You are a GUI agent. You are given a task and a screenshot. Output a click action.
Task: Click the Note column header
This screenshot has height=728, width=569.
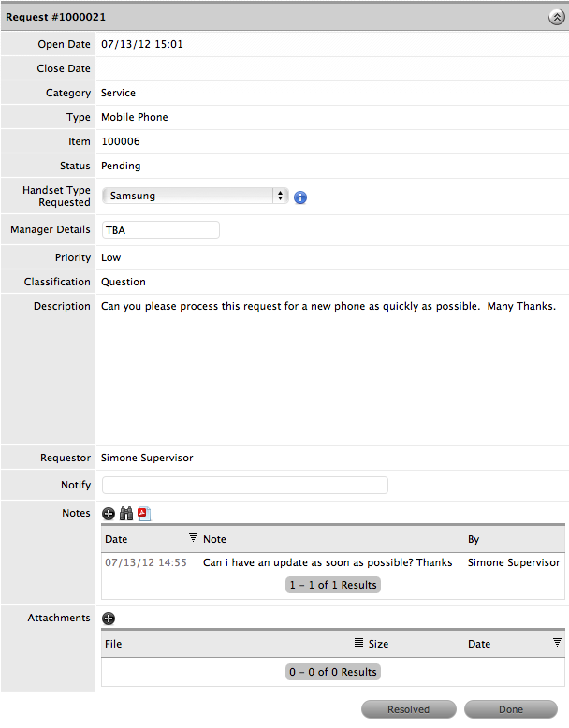click(x=214, y=539)
